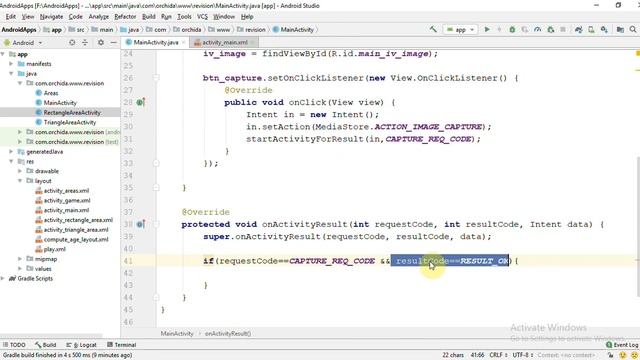The height and width of the screenshot is (360, 640).
Task: Open the AVD Manager icon
Action: [591, 29]
